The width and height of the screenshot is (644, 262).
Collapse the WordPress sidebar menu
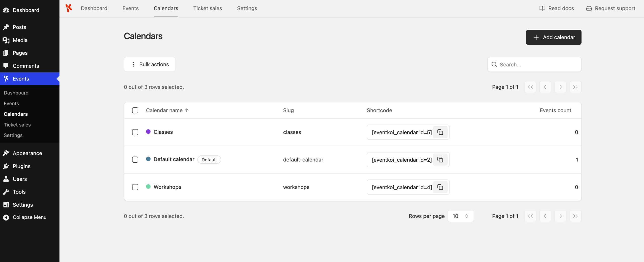tap(30, 217)
